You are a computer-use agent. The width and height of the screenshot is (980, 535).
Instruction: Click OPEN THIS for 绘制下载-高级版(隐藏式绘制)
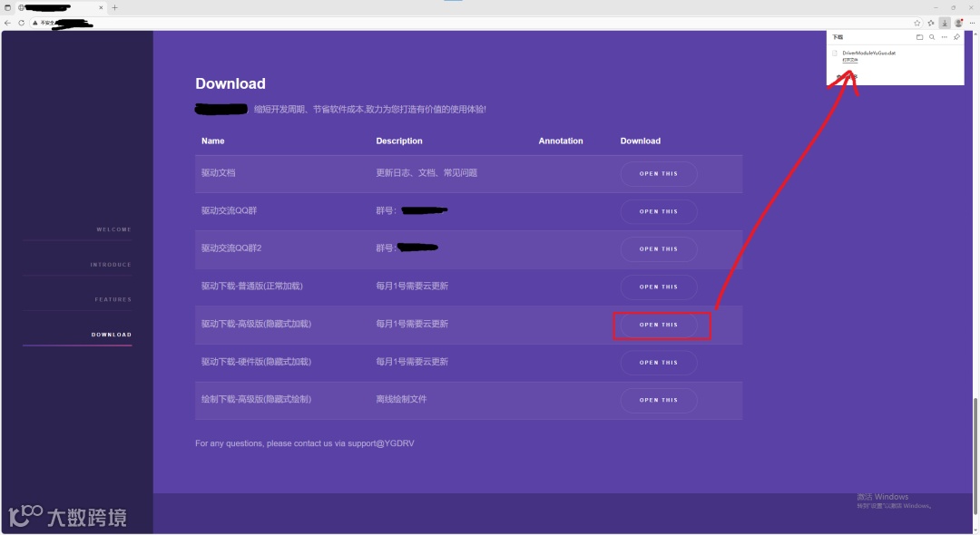[659, 400]
